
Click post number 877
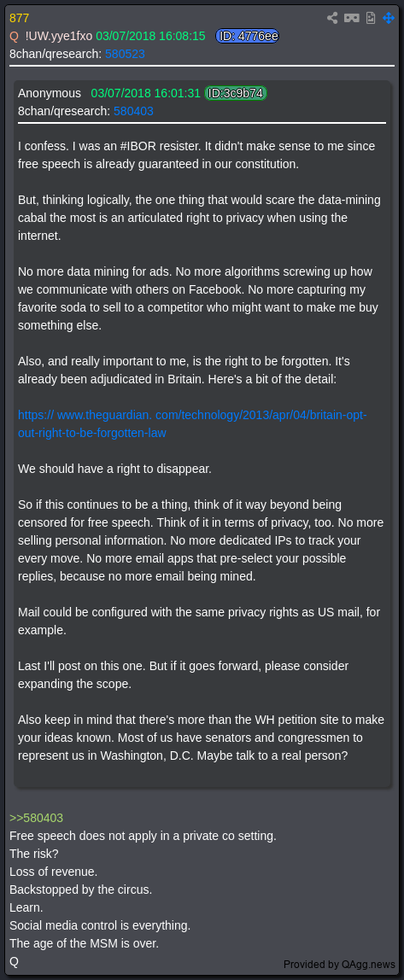pos(20,18)
